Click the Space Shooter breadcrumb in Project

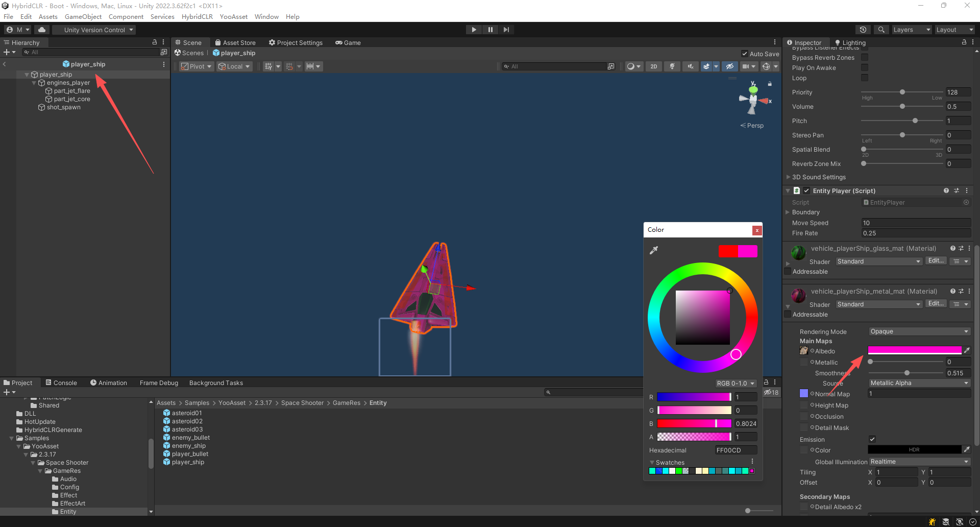302,402
